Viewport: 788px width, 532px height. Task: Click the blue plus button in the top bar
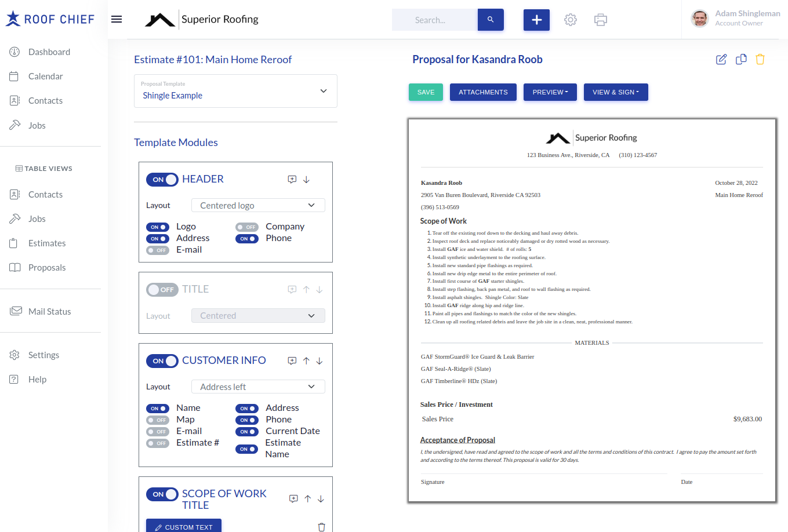[x=536, y=19]
